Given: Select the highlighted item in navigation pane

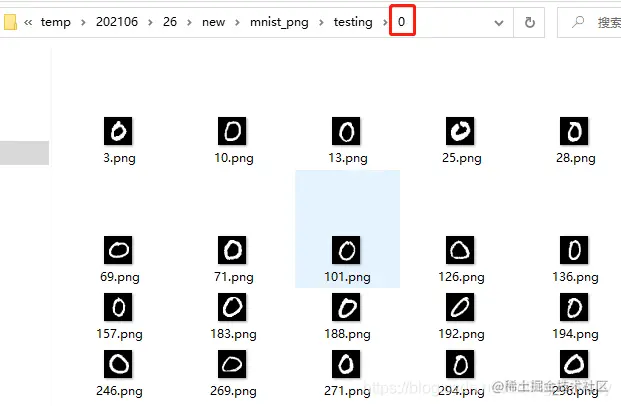Looking at the screenshot, I should click(x=24, y=152).
